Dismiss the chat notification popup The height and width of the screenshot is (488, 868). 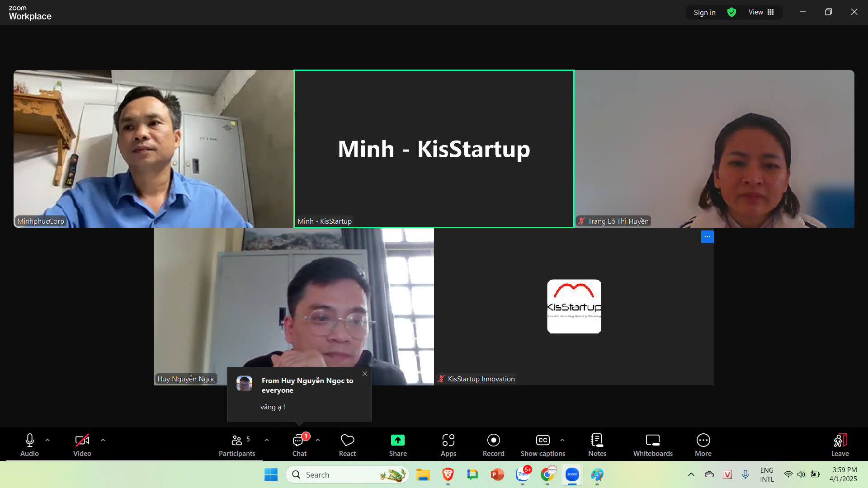click(x=365, y=374)
